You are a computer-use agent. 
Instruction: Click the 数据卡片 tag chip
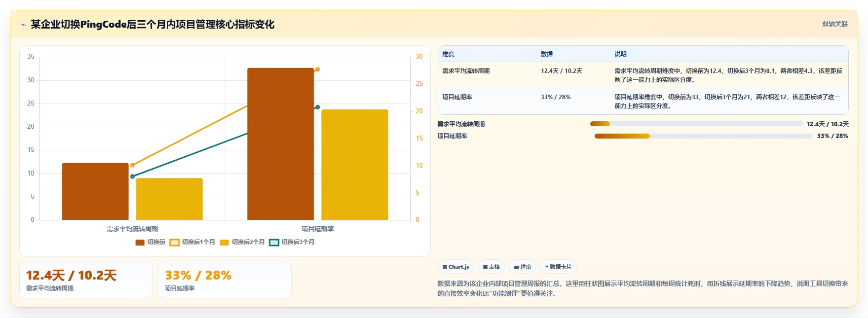click(558, 267)
